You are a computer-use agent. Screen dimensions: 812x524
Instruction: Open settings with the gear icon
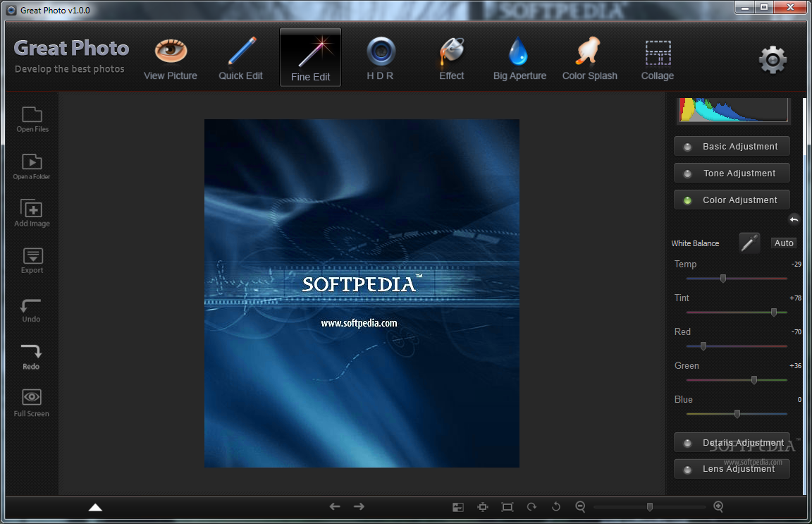[x=773, y=60]
